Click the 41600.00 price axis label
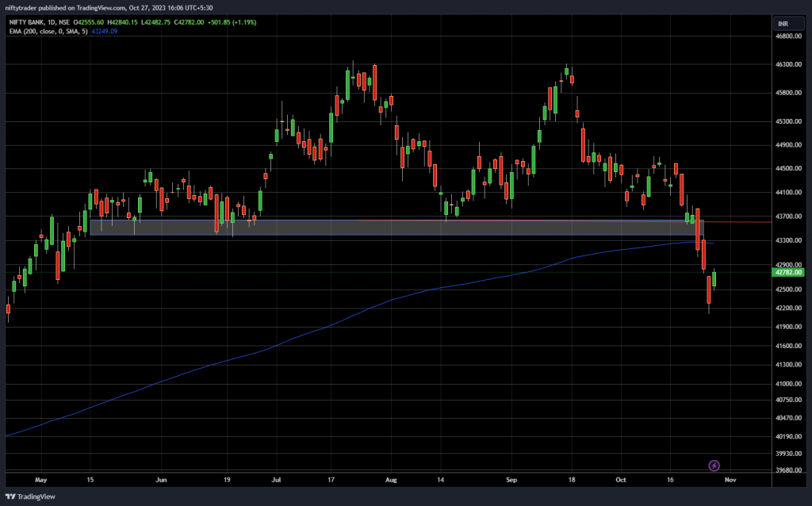 tap(788, 346)
